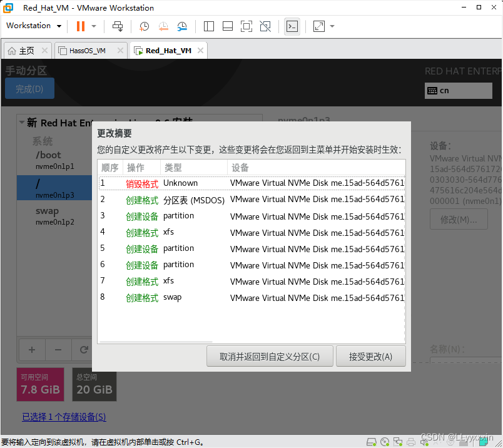Select the swap partition nvme0n1p2
Screen dimensions: 503x448
pos(47,216)
